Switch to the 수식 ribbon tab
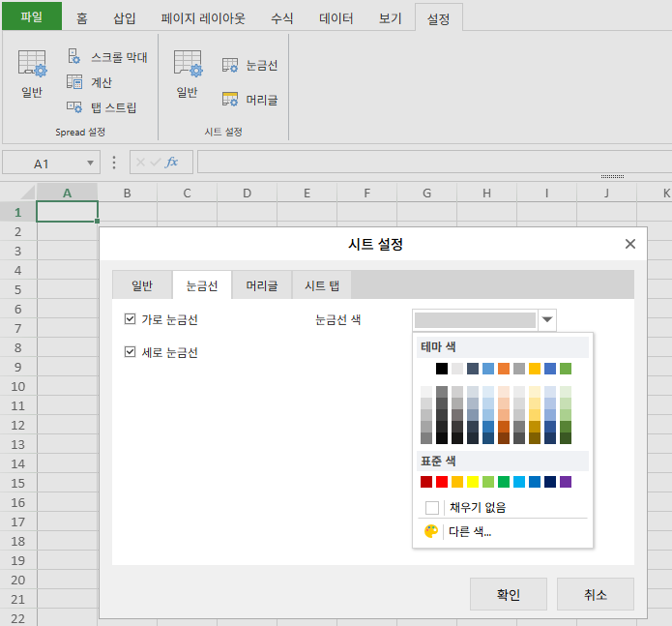The image size is (672, 626). 282,18
